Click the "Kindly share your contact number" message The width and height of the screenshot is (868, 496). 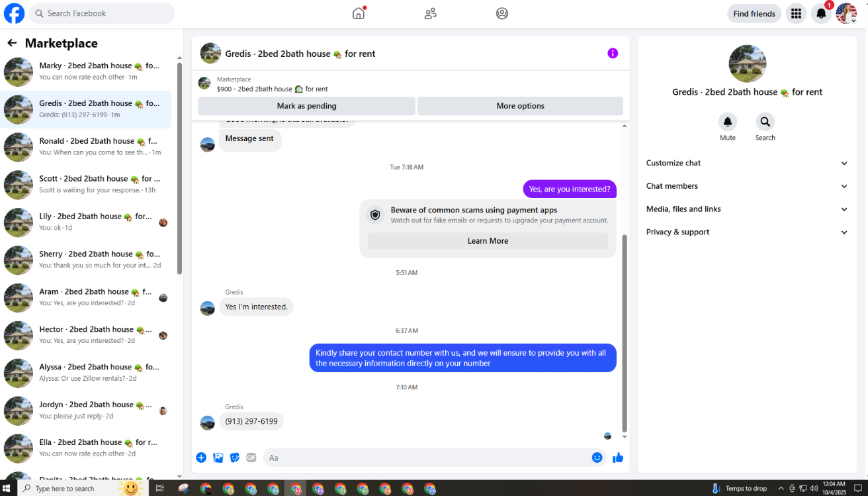[x=463, y=358]
